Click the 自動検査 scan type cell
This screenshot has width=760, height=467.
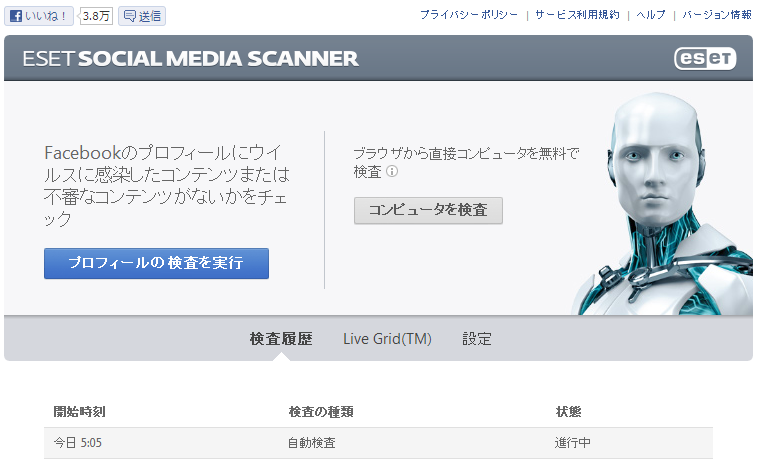tap(312, 443)
